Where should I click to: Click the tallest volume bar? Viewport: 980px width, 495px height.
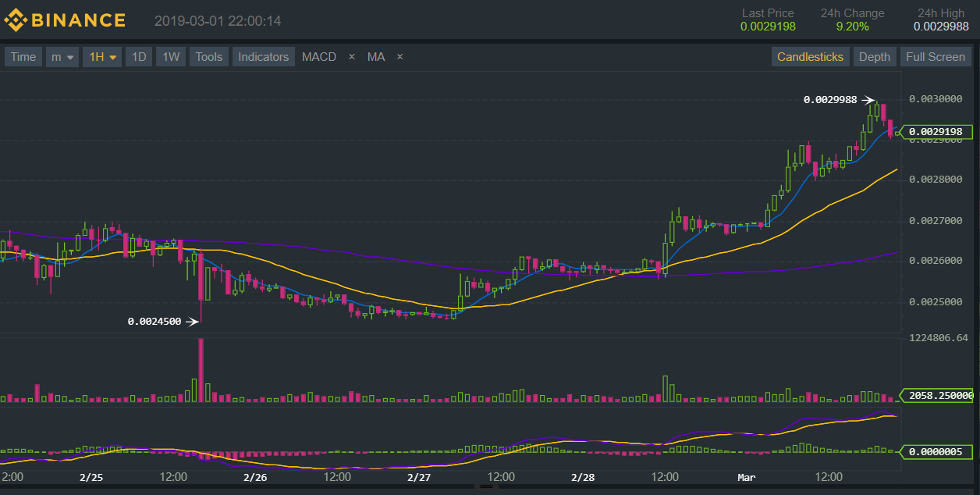click(201, 370)
